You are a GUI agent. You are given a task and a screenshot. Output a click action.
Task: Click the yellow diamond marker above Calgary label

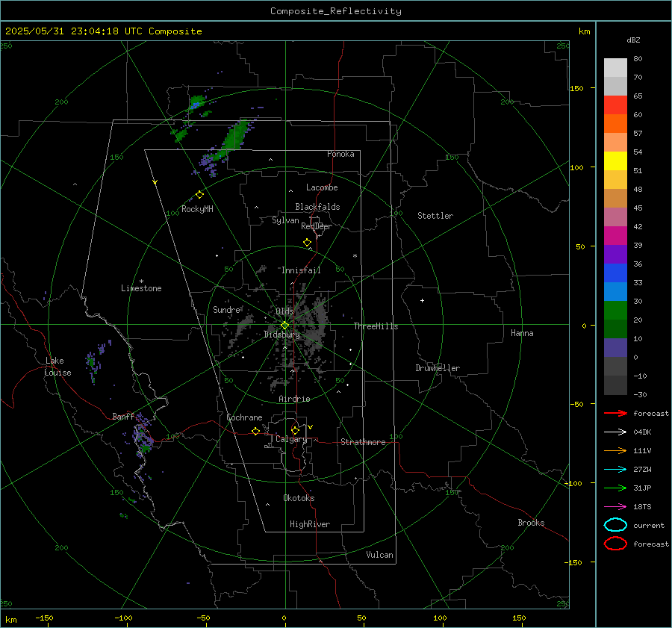click(x=295, y=430)
